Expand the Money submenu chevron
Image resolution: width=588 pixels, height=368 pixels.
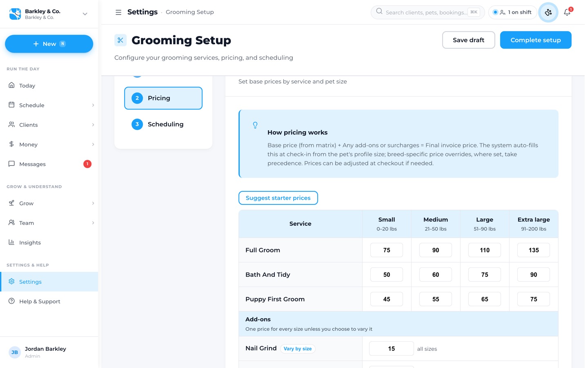click(93, 144)
